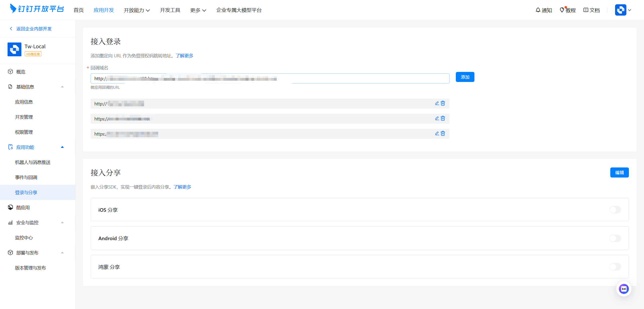Enable 鸿蒙 分享

pyautogui.click(x=615, y=267)
